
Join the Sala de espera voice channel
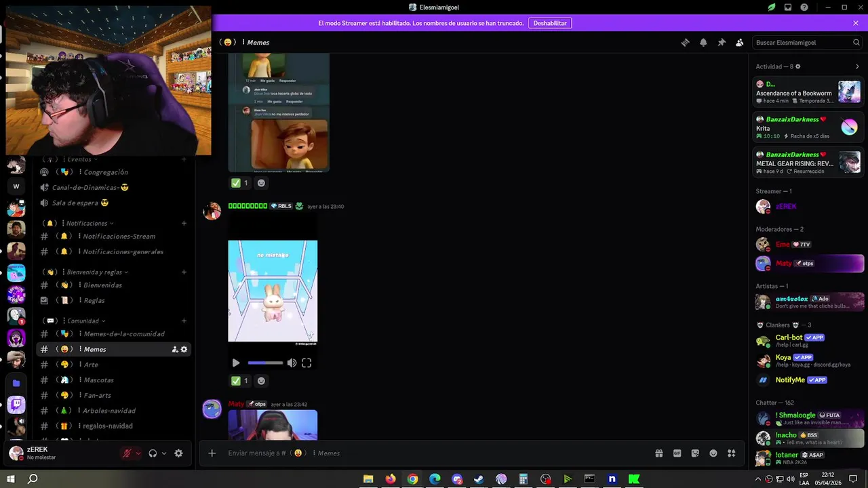coord(113,203)
